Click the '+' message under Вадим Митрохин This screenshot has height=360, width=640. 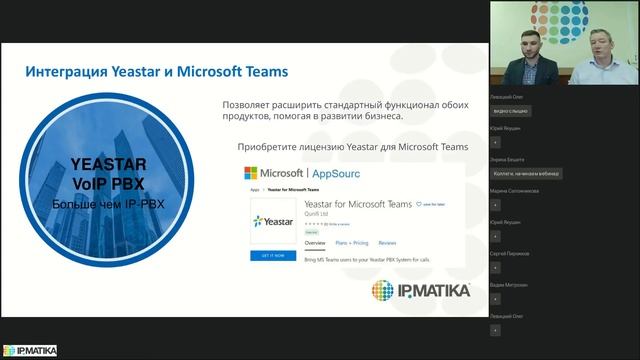point(495,299)
